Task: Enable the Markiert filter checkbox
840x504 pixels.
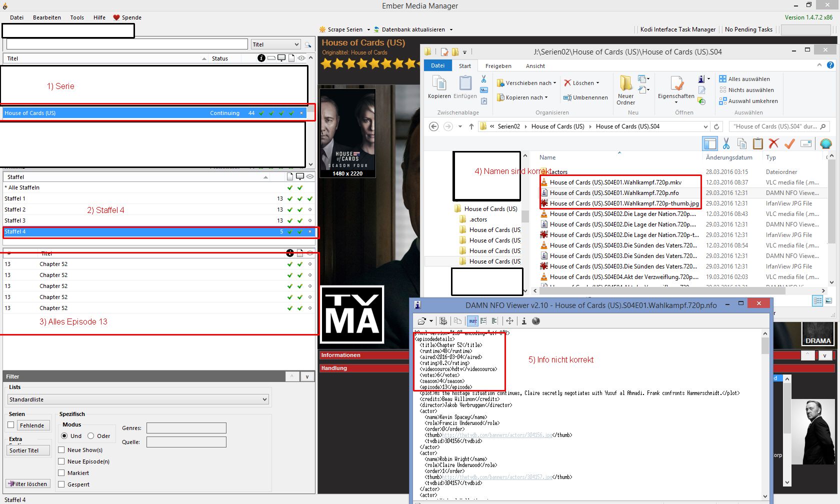Action: pos(61,473)
